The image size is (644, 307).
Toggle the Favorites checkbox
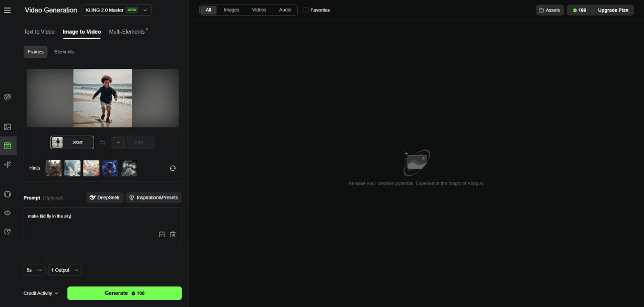[x=306, y=10]
